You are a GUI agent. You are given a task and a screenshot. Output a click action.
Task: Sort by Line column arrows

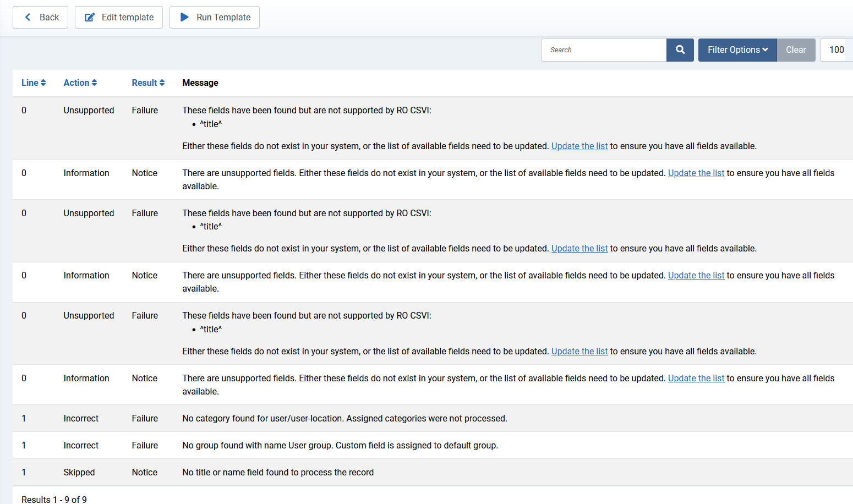(x=43, y=83)
